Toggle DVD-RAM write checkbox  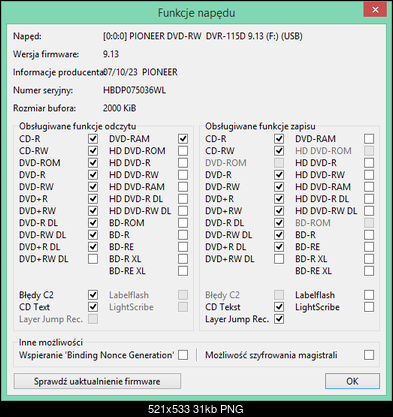coord(369,139)
